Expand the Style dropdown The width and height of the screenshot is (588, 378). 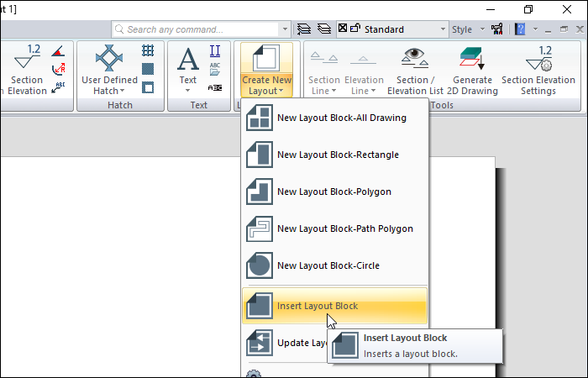(467, 29)
